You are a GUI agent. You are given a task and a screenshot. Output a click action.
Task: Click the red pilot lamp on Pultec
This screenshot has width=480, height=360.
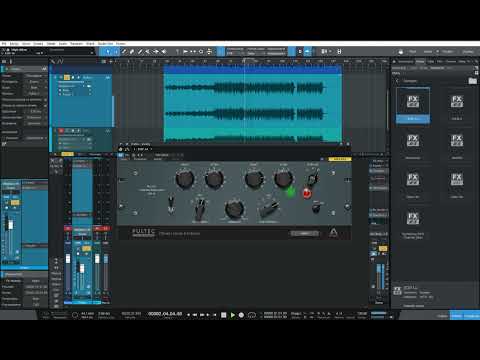307,193
